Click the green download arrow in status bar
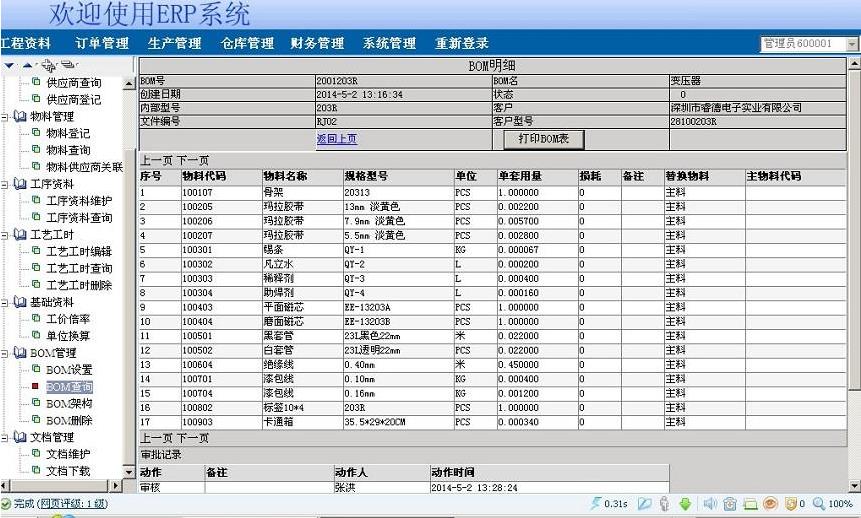 (x=685, y=504)
